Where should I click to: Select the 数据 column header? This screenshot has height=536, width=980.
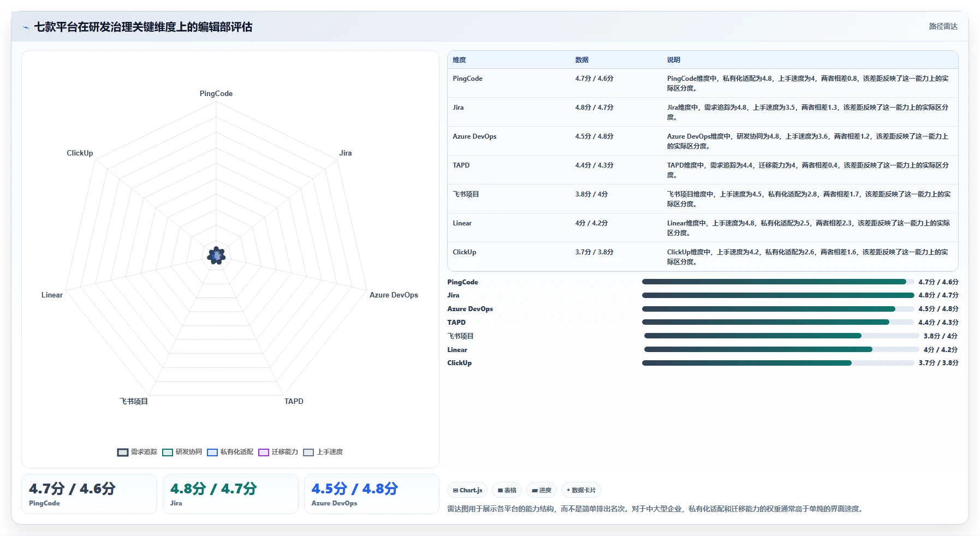pos(581,60)
